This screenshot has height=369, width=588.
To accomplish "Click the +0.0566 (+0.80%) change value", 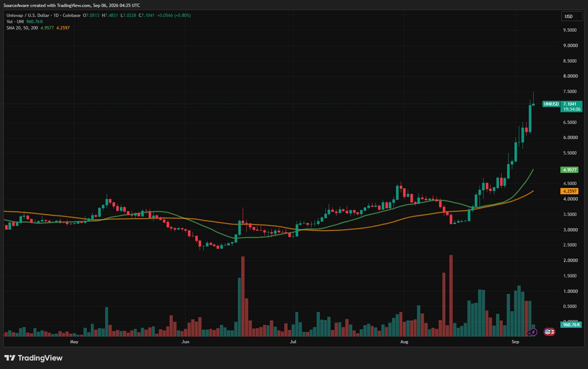I will pos(174,15).
